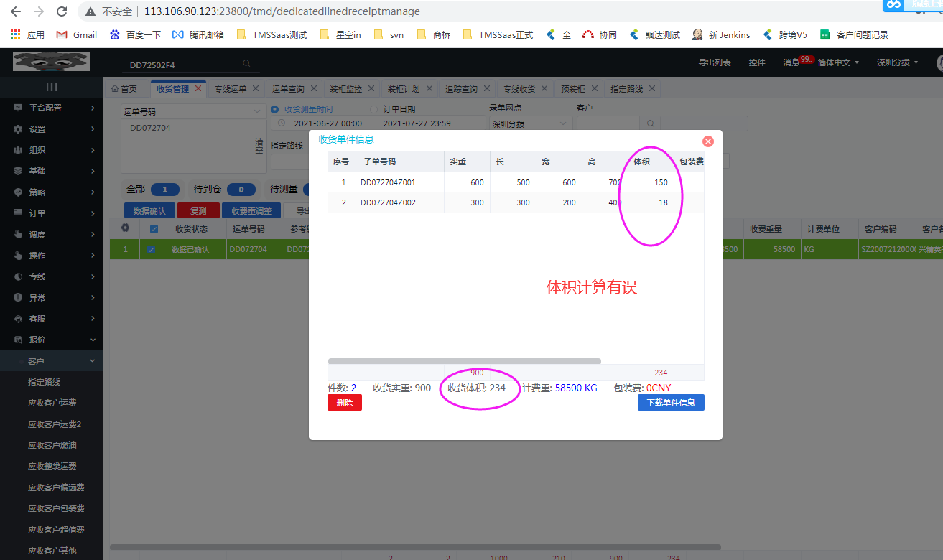
Task: Open the Gmail bookmark
Action: 77,34
